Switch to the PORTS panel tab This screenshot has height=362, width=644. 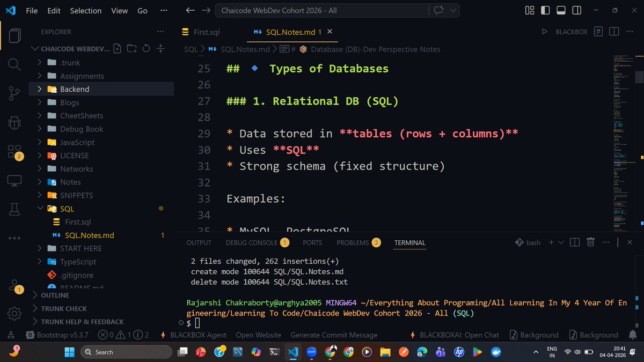point(312,242)
